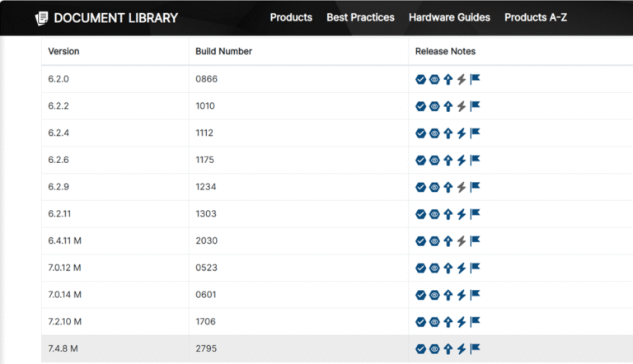Screen dimensions: 633x364
Task: Open the Products menu
Action: click(291, 17)
